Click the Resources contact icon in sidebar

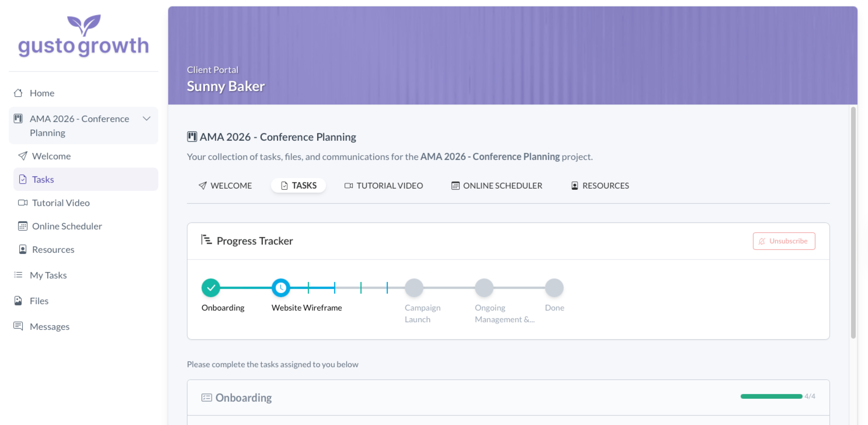22,250
